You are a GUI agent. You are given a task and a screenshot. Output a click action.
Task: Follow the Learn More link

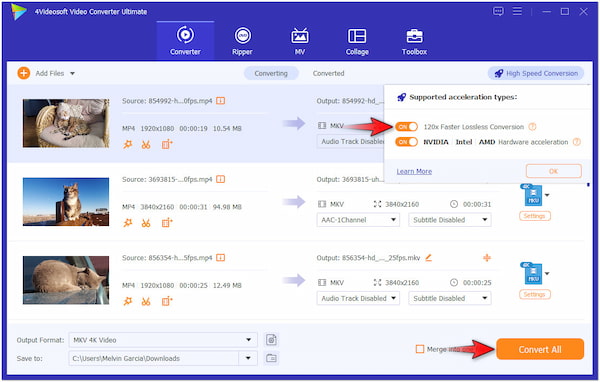coord(414,171)
